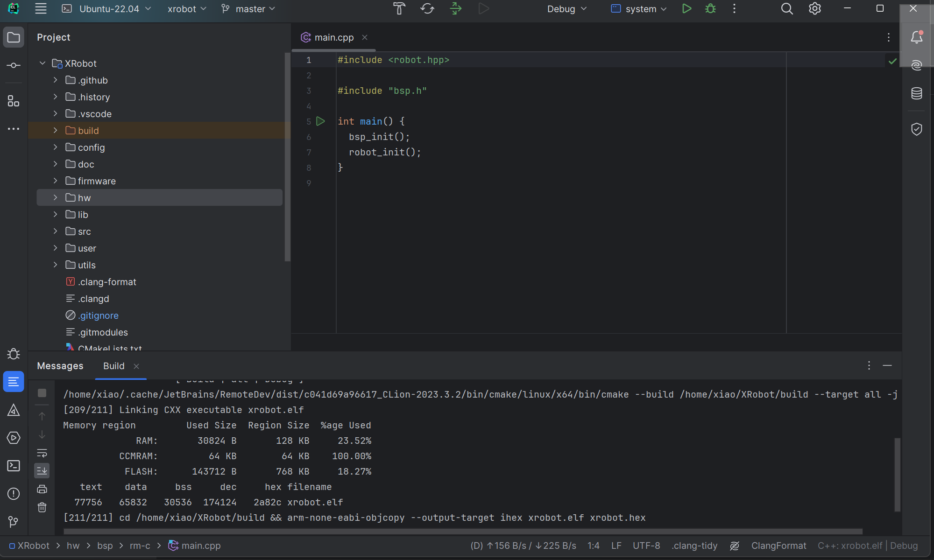The width and height of the screenshot is (934, 560).
Task: Open the Database tool window
Action: click(x=916, y=93)
